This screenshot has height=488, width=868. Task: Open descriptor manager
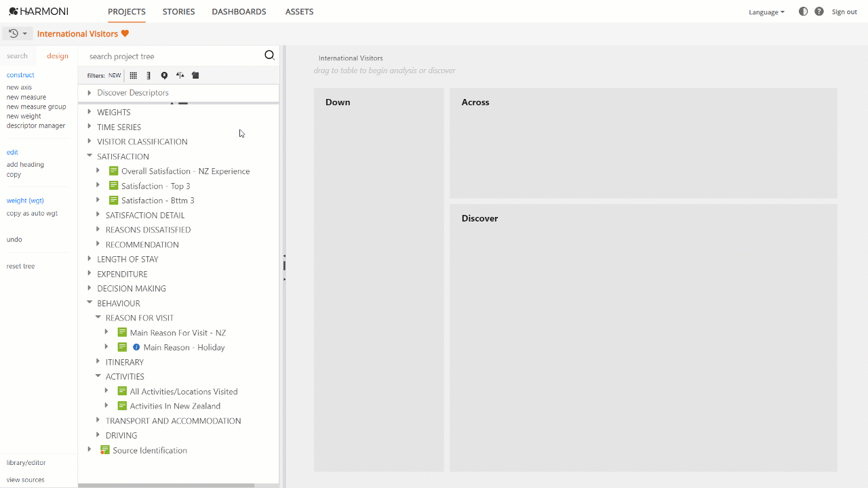pyautogui.click(x=36, y=125)
